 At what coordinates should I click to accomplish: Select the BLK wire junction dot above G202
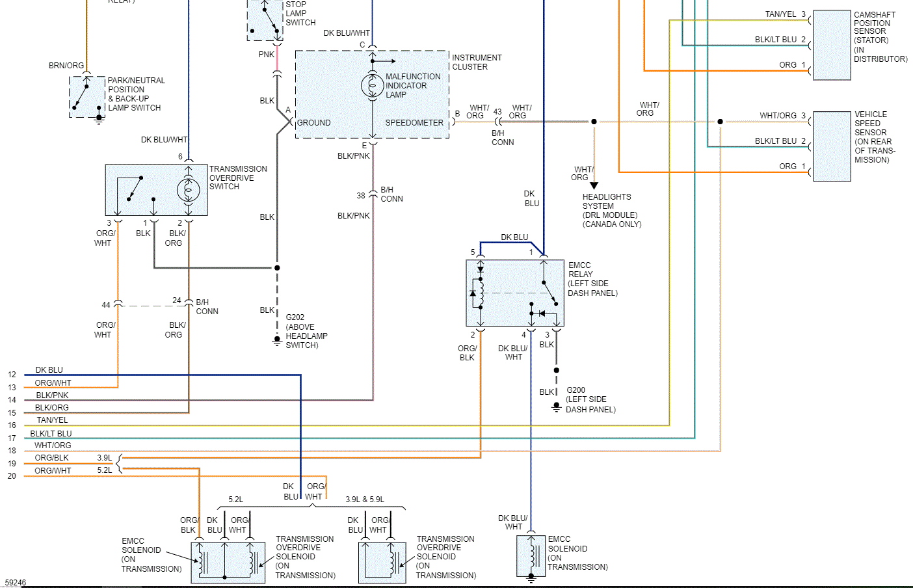coord(277,267)
